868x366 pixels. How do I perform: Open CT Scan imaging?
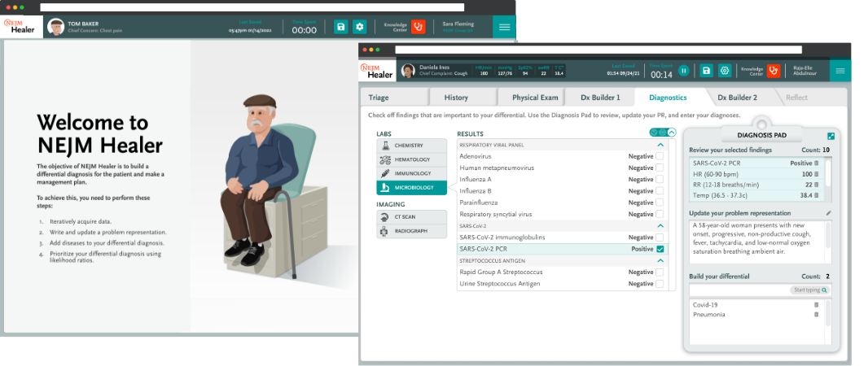coord(411,217)
